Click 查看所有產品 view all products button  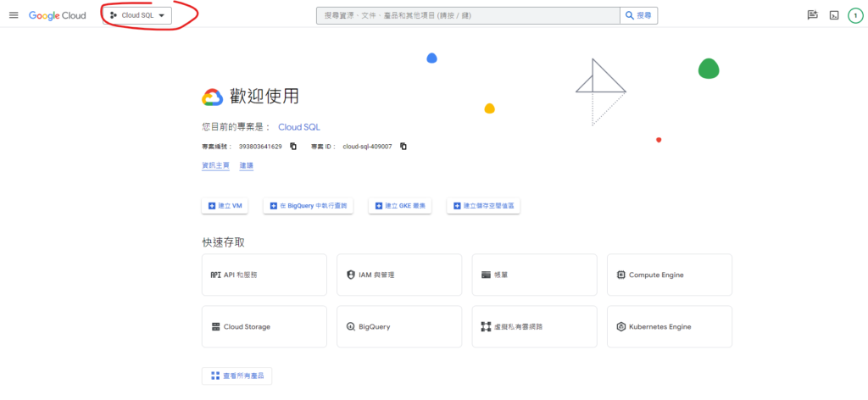click(x=236, y=375)
